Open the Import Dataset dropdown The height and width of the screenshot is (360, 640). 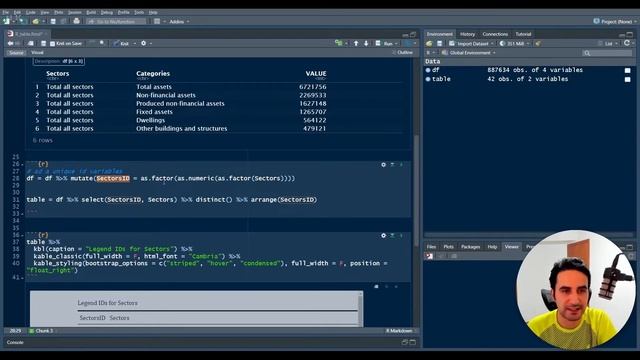(472, 44)
